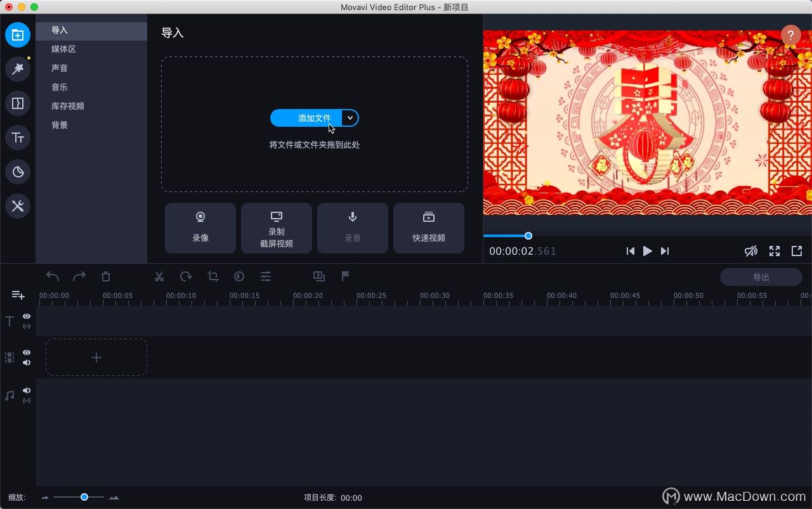This screenshot has width=812, height=509.
Task: Click the 项目长度: 00:00 status text
Action: (333, 498)
